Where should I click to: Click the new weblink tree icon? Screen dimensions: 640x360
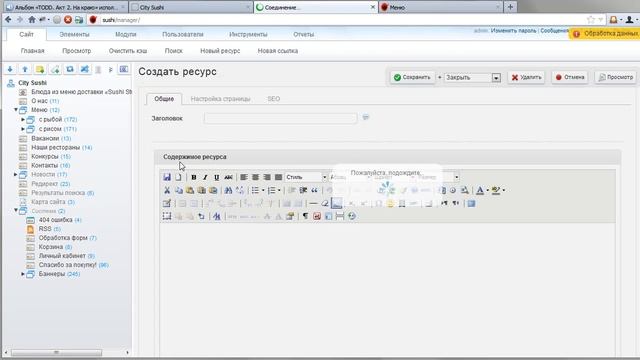pyautogui.click(x=55, y=69)
